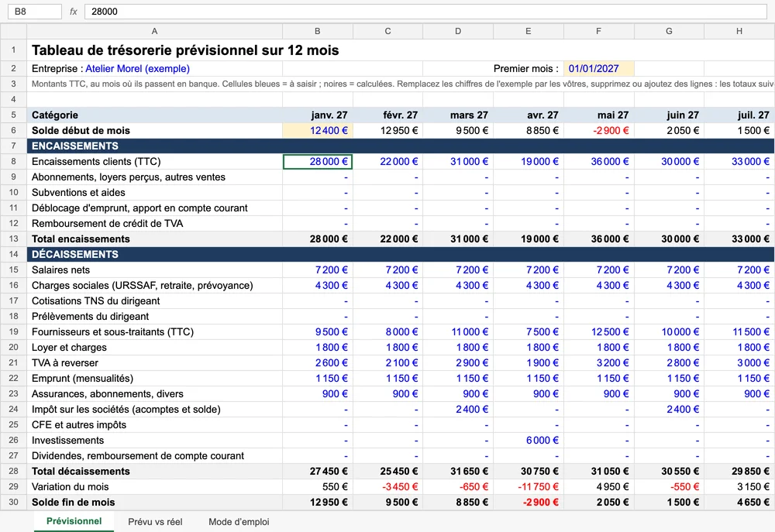Click corporate tax 2 400 € in mars
Viewport: 775px width, 532px height.
coord(458,410)
